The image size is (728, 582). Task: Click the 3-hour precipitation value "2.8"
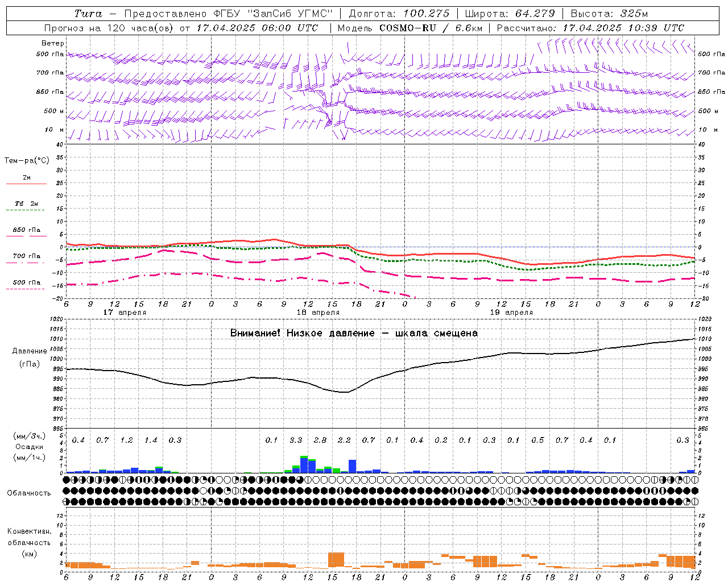pyautogui.click(x=320, y=440)
